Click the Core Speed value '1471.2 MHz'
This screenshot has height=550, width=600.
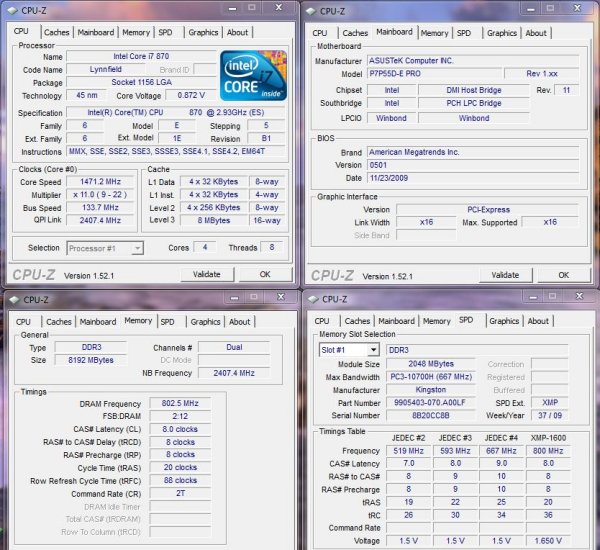pos(100,181)
